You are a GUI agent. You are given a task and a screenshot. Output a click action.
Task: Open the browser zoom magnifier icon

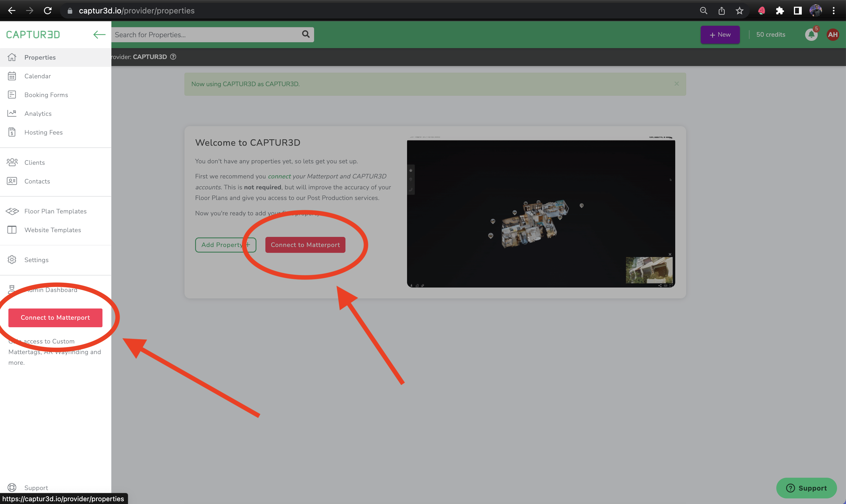703,11
